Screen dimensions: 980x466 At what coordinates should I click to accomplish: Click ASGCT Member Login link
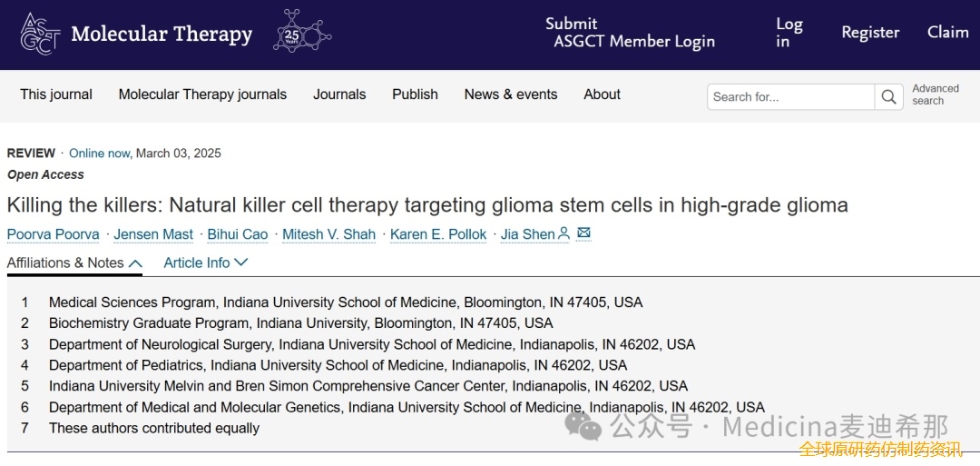click(633, 41)
